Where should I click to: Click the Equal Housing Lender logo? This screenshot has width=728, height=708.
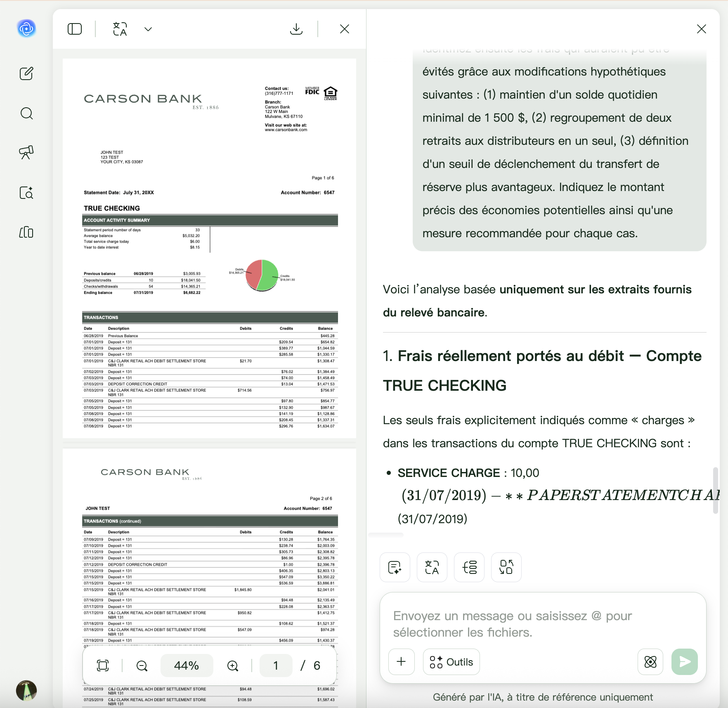click(331, 93)
